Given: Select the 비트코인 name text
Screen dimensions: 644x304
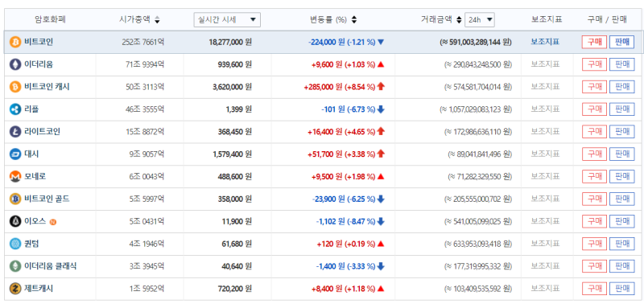Looking at the screenshot, I should (x=39, y=42).
